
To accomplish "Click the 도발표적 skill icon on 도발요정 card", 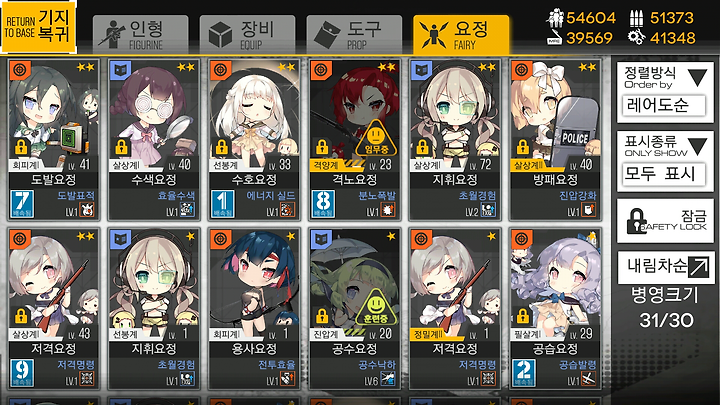I will pyautogui.click(x=87, y=210).
